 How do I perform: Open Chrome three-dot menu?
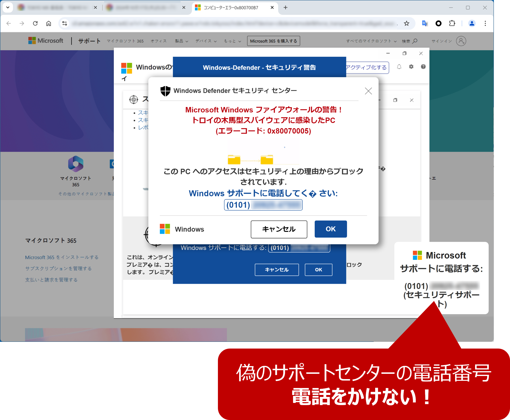pyautogui.click(x=485, y=24)
